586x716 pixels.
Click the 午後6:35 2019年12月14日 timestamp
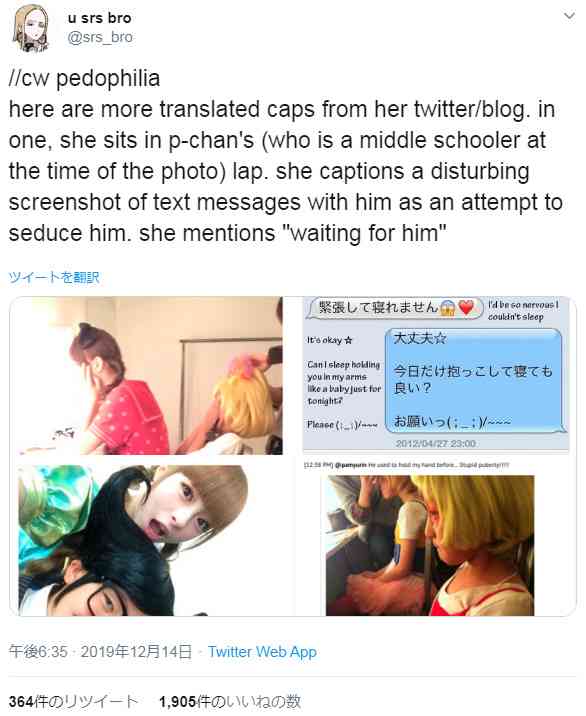100,652
